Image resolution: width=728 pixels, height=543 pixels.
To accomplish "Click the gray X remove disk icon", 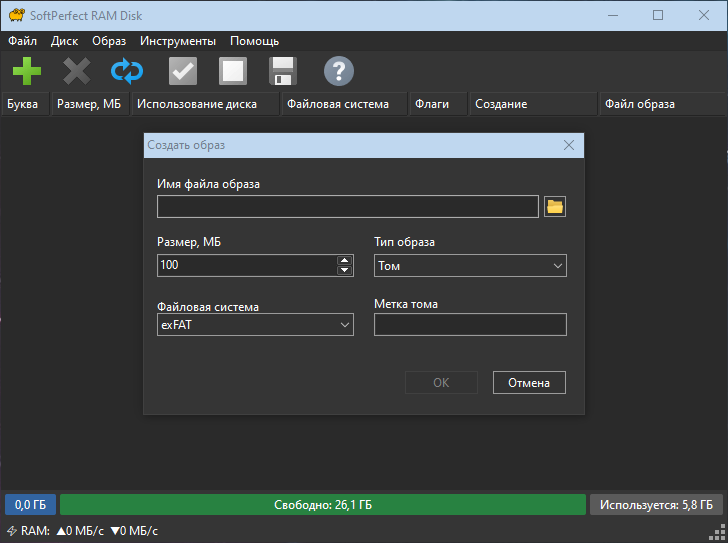I will [77, 71].
